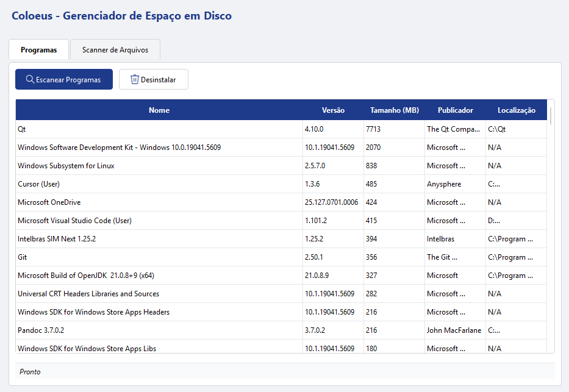Select Intelbras SIM Next 1.25.2 row
This screenshot has width=569, height=392.
[281, 238]
